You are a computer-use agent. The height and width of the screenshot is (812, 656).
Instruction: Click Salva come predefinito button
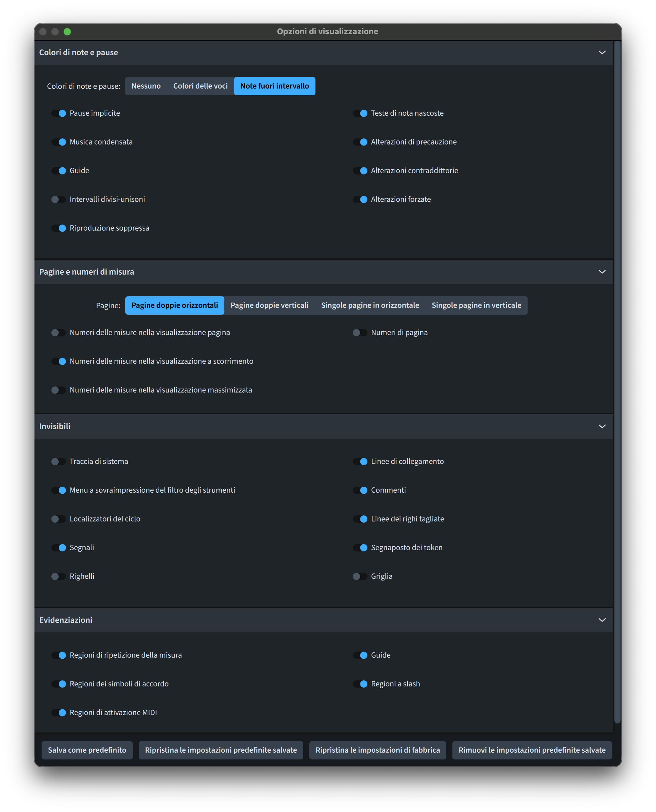[x=87, y=750]
